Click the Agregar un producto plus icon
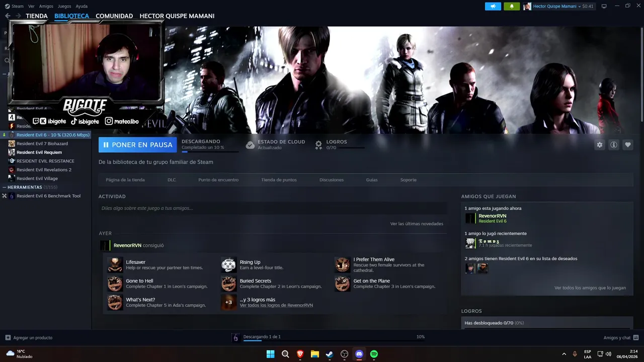 click(8, 337)
